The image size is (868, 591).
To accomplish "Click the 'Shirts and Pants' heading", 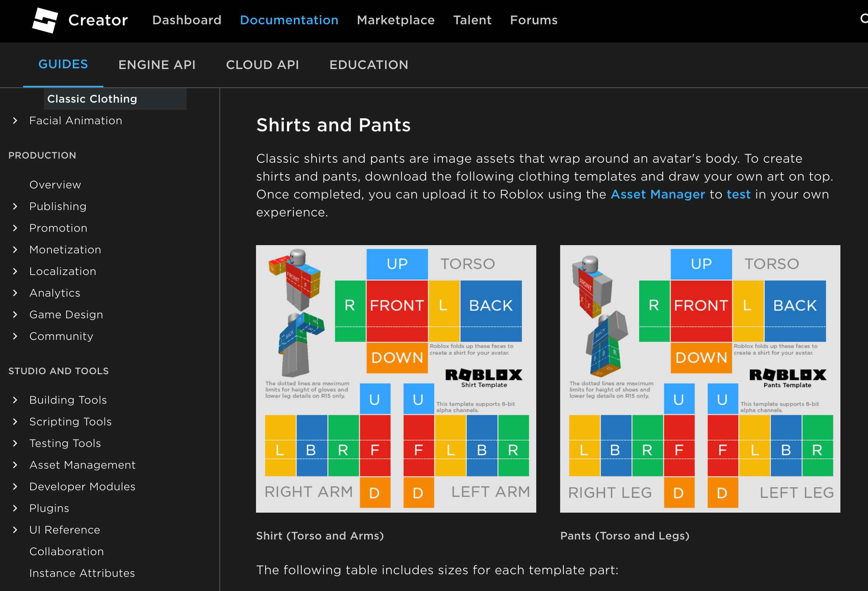I will pyautogui.click(x=333, y=125).
